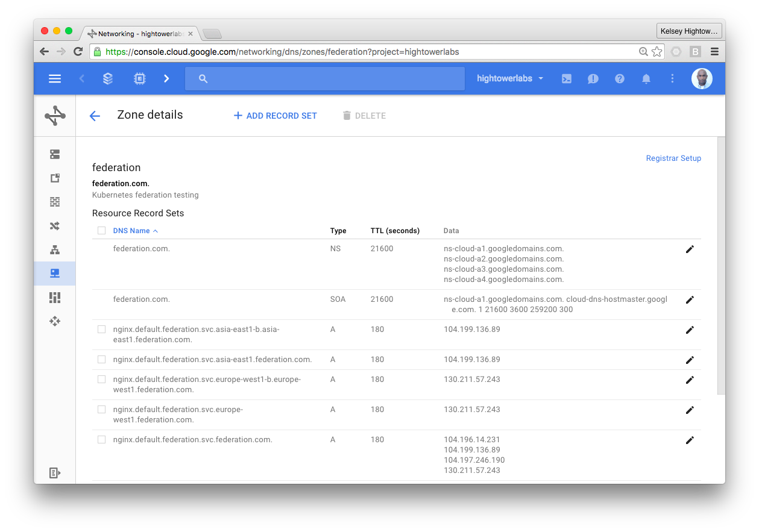Image resolution: width=759 pixels, height=532 pixels.
Task: Open the help question mark icon
Action: pos(620,78)
